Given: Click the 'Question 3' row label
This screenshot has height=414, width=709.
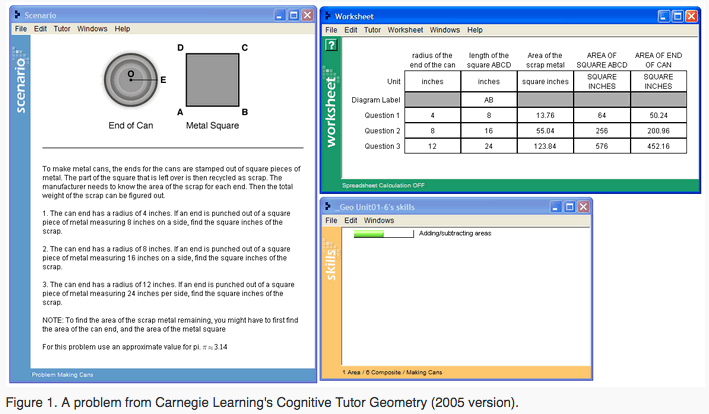Looking at the screenshot, I should [382, 146].
